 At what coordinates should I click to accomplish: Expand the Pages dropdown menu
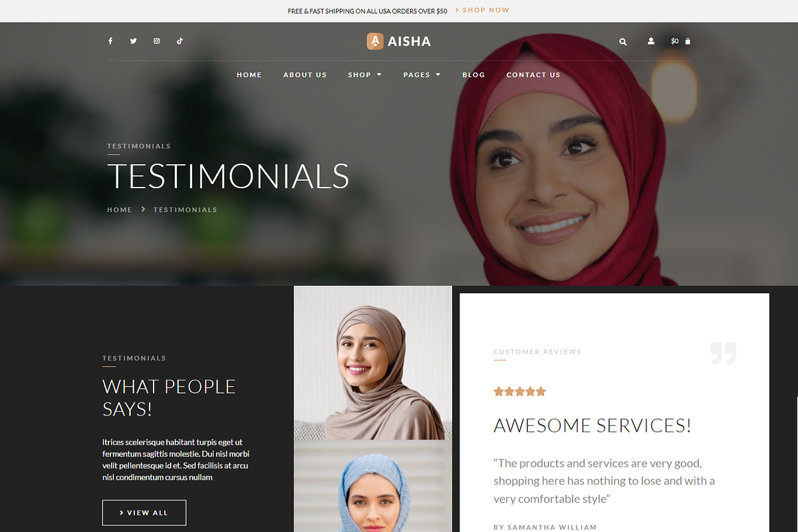422,75
